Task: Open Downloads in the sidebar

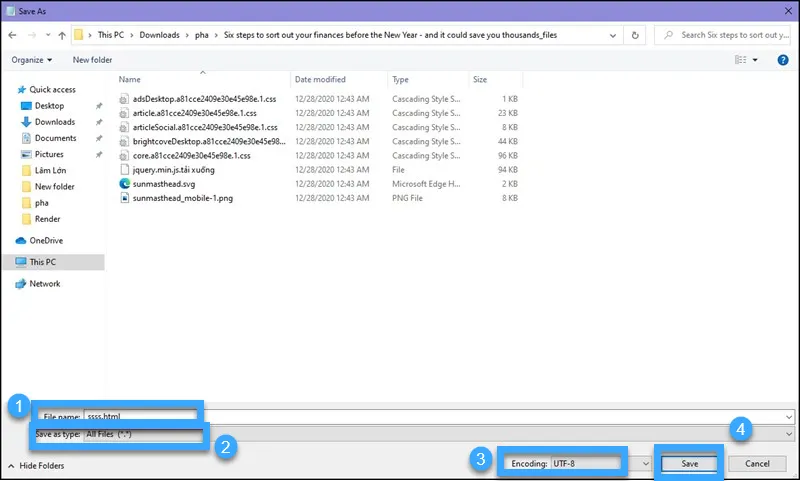Action: pos(55,122)
